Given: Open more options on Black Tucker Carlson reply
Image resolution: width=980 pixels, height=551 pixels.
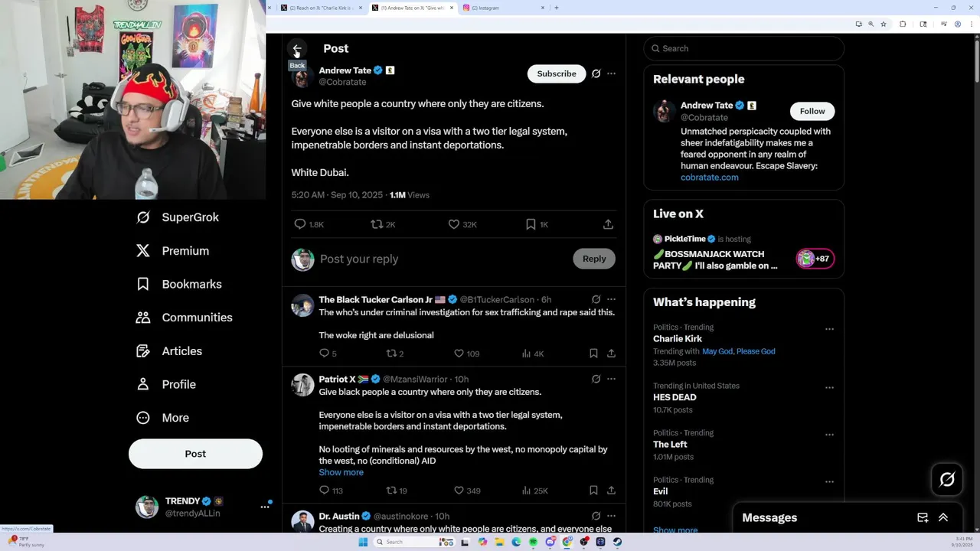Looking at the screenshot, I should point(611,299).
